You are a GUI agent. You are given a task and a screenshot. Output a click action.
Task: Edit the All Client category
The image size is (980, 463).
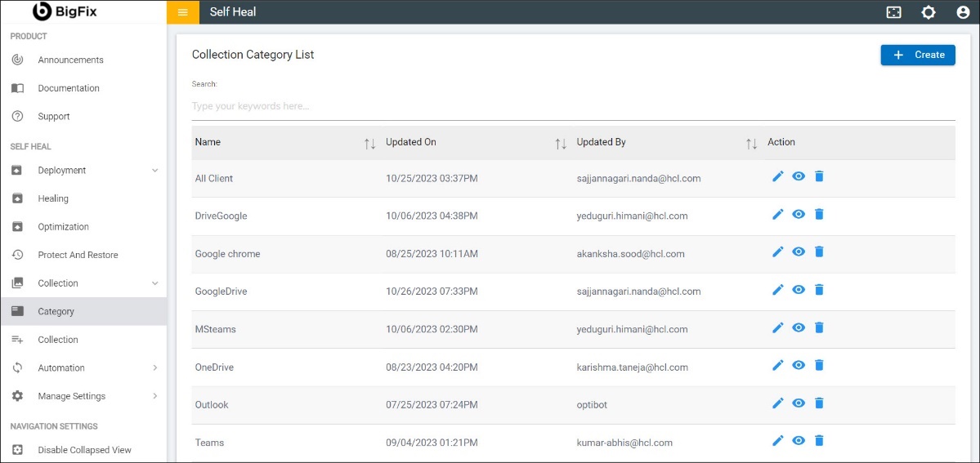pos(777,176)
